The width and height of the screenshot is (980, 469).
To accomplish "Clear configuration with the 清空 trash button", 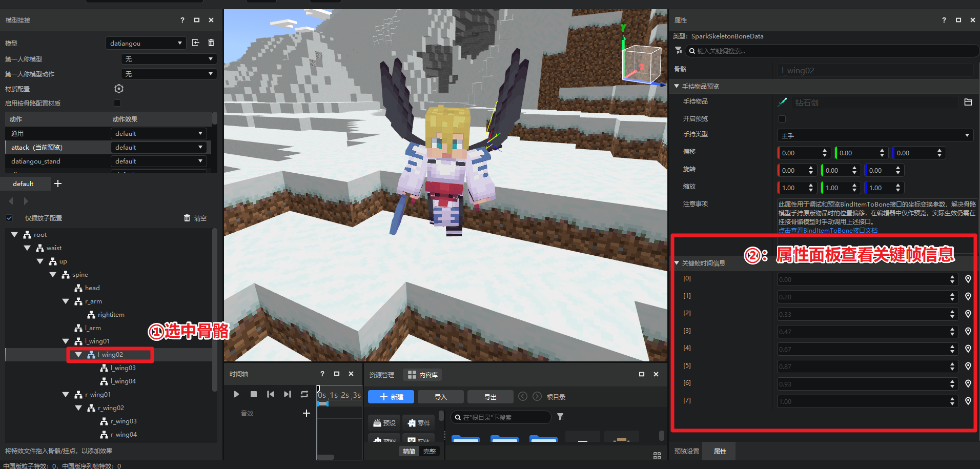I will tap(195, 218).
